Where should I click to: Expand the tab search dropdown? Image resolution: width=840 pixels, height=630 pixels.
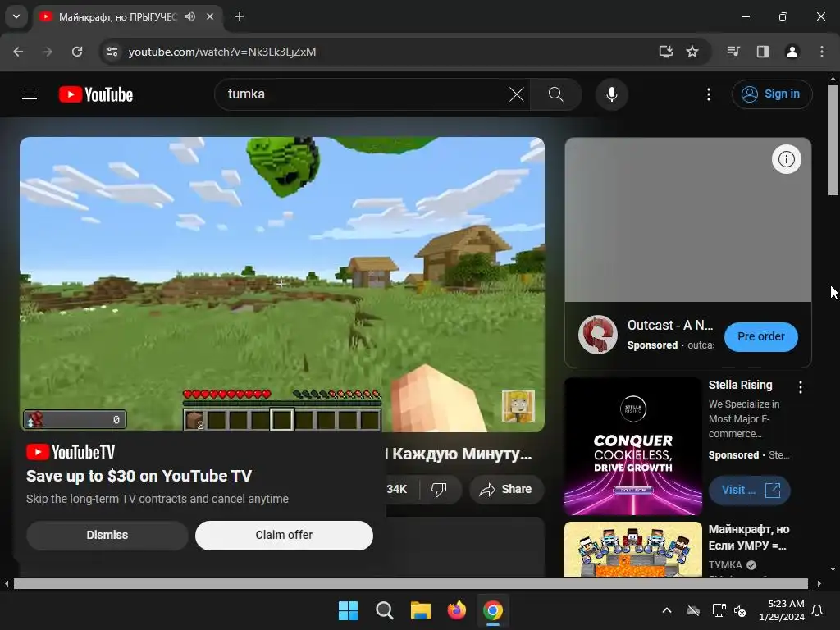pyautogui.click(x=16, y=16)
